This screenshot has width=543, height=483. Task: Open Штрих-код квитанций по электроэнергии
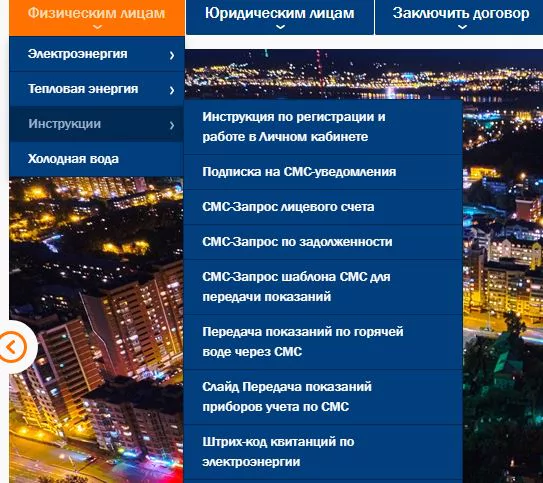(x=323, y=452)
